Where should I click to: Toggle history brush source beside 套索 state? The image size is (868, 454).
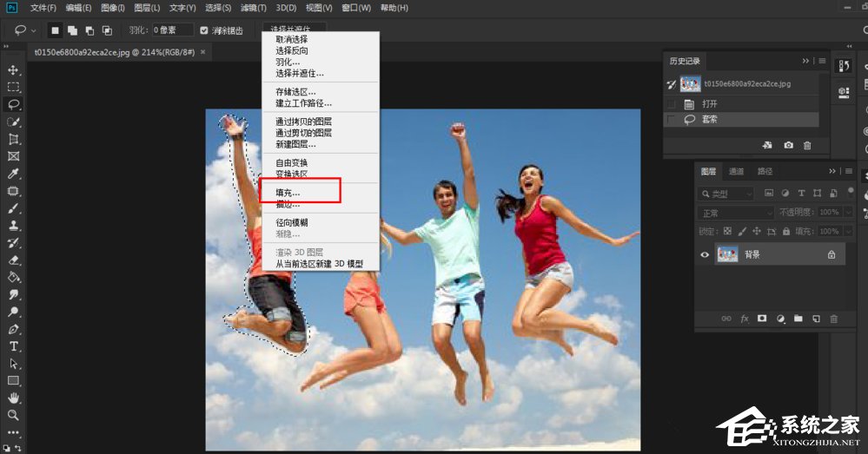click(671, 120)
